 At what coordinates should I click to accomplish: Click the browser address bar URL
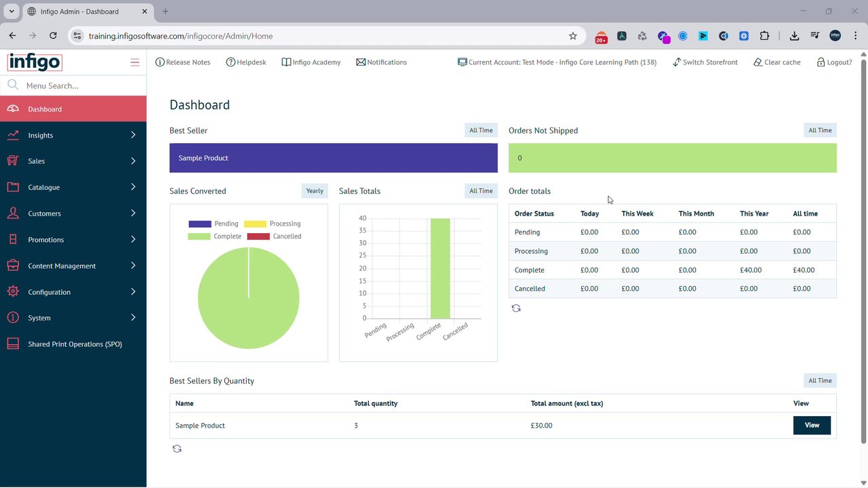180,36
